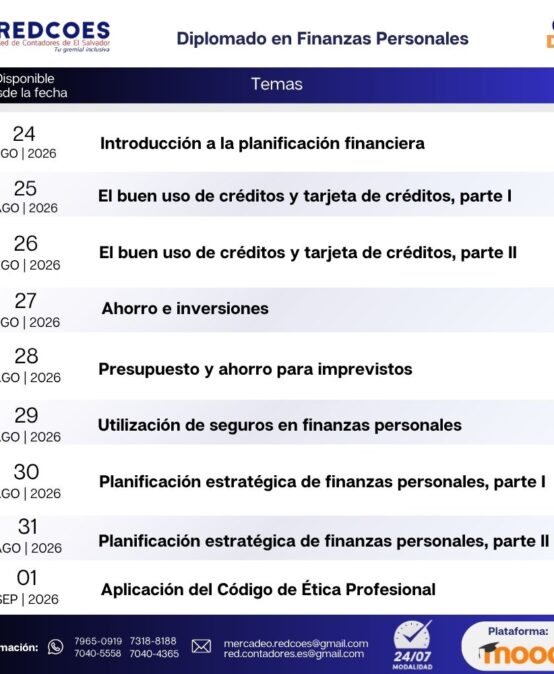The image size is (554, 674).
Task: Click phone number 7318-8188
Action: (153, 641)
